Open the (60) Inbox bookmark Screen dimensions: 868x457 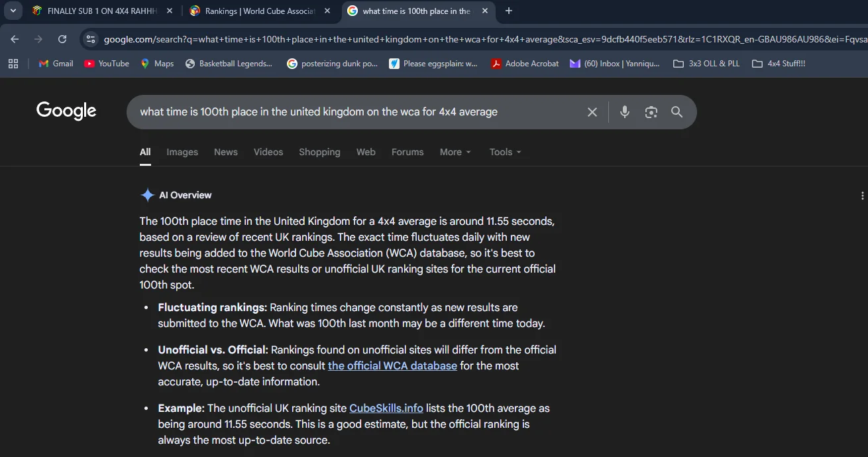(x=616, y=64)
